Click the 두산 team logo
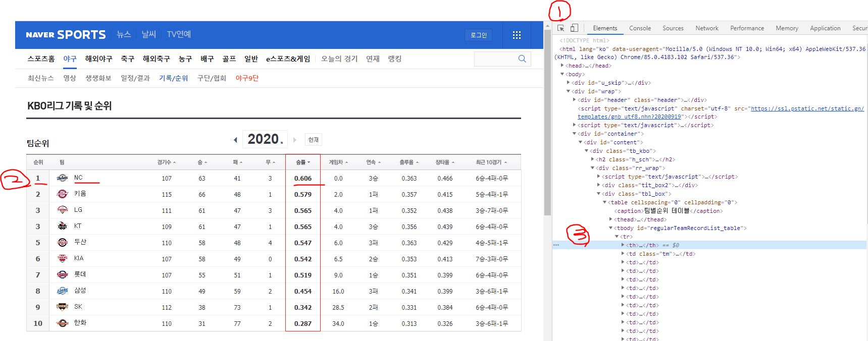 (62, 242)
